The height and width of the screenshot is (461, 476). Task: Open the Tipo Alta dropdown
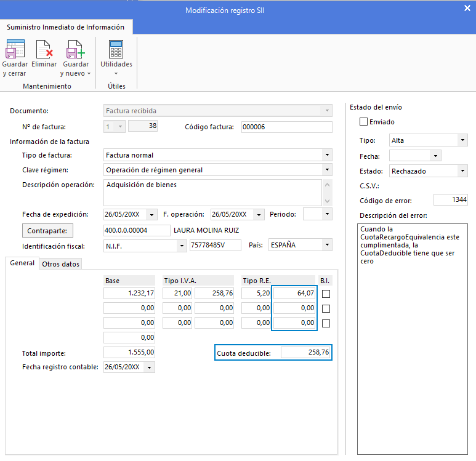click(x=462, y=140)
